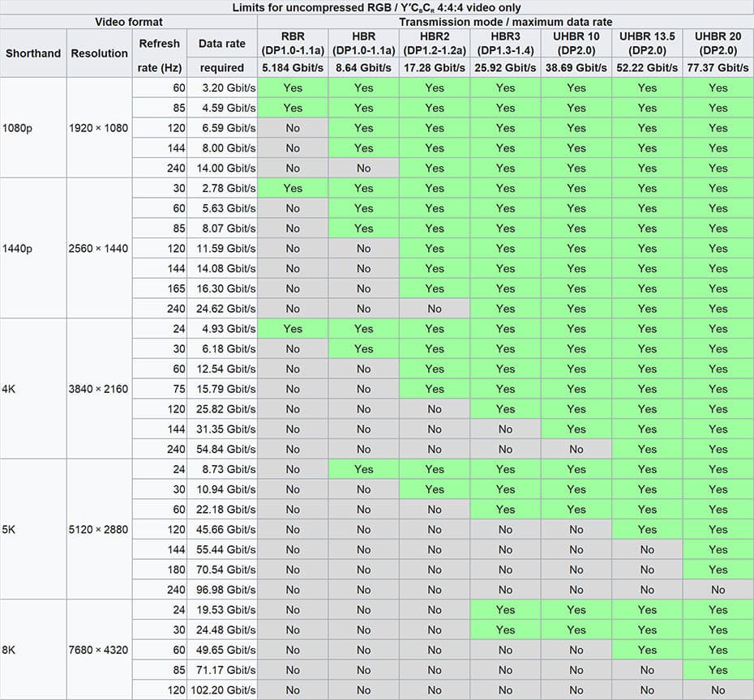
Task: Select the 1080p shorthand cell
Action: pyautogui.click(x=32, y=127)
